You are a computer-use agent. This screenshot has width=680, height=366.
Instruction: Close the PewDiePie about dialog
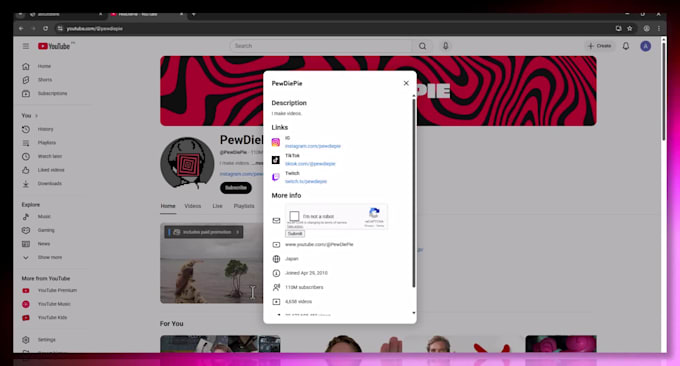pyautogui.click(x=406, y=83)
